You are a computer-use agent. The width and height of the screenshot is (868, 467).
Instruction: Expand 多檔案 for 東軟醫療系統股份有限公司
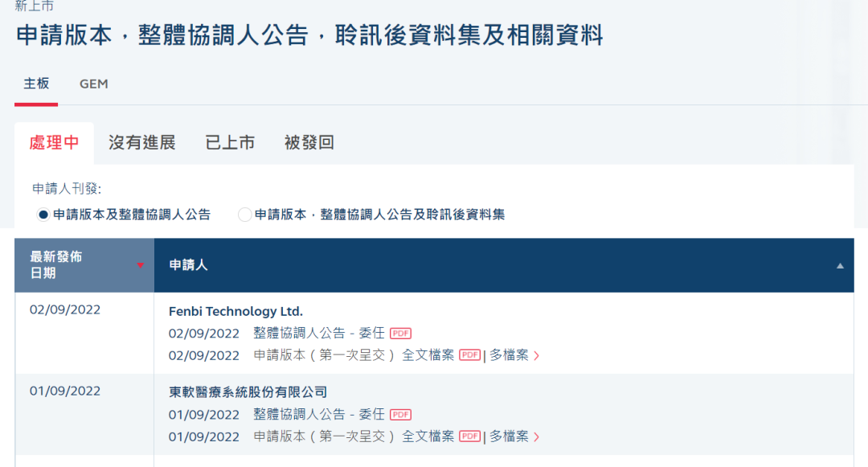(514, 436)
